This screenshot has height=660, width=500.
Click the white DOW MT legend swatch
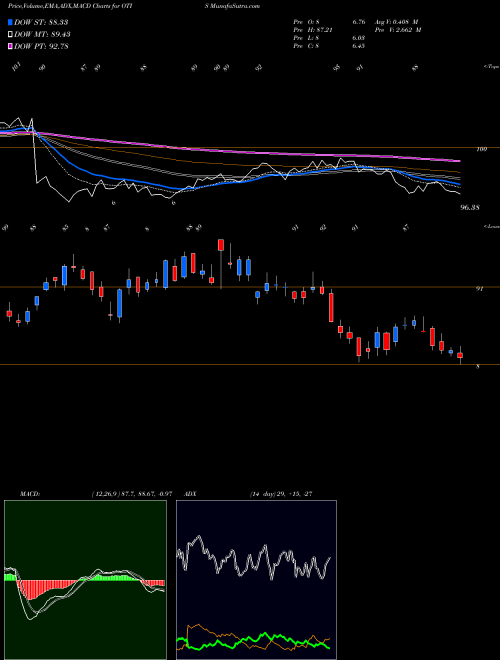(11, 35)
